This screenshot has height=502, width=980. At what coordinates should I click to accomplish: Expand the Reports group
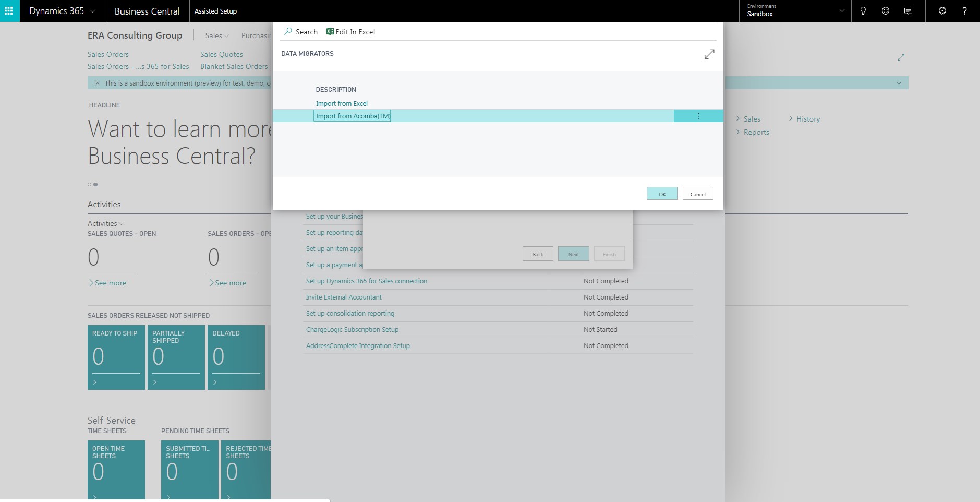753,132
